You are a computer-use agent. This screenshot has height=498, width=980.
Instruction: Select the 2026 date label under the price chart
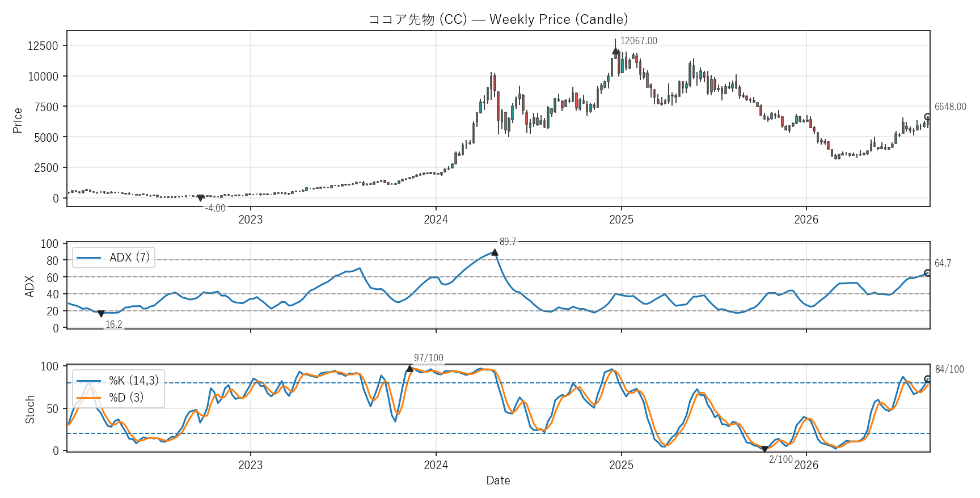tap(806, 220)
